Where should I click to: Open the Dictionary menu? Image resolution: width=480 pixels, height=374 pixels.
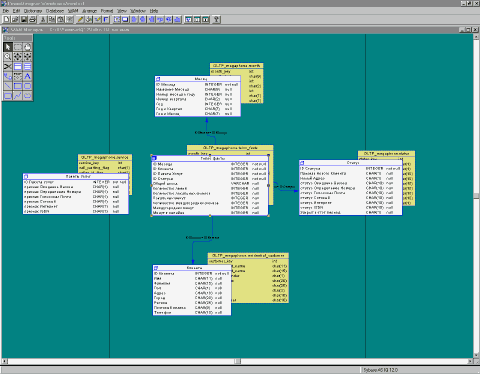click(x=33, y=11)
